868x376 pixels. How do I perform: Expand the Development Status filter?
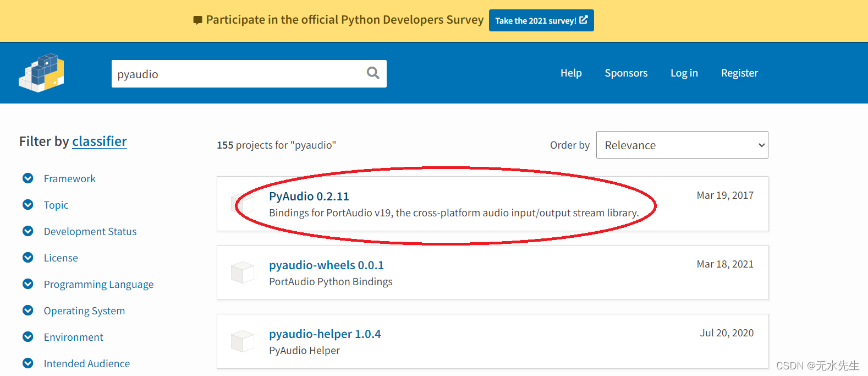coord(28,231)
